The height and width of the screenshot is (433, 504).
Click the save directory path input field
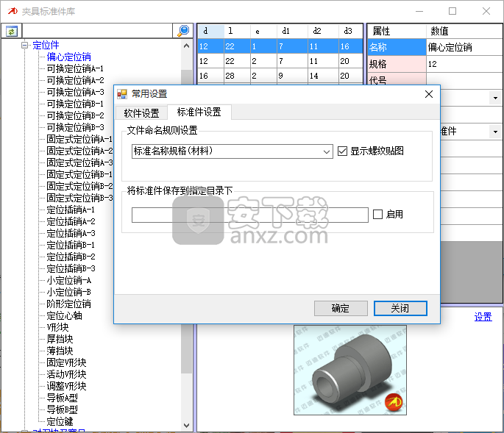coord(249,215)
